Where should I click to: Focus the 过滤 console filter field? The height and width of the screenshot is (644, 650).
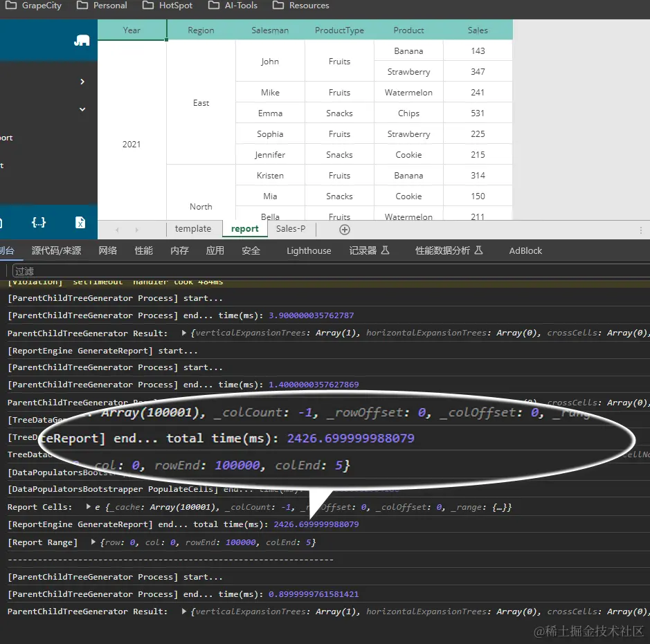pos(331,271)
